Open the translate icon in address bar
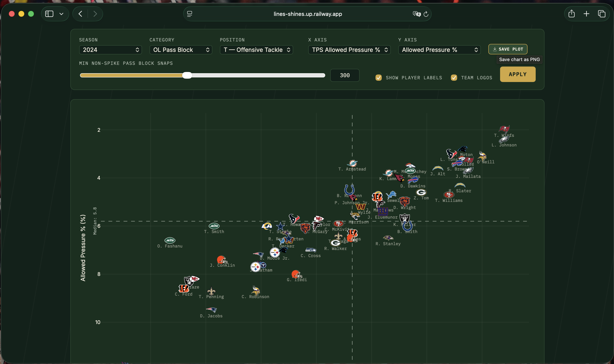The width and height of the screenshot is (614, 364). (x=416, y=14)
